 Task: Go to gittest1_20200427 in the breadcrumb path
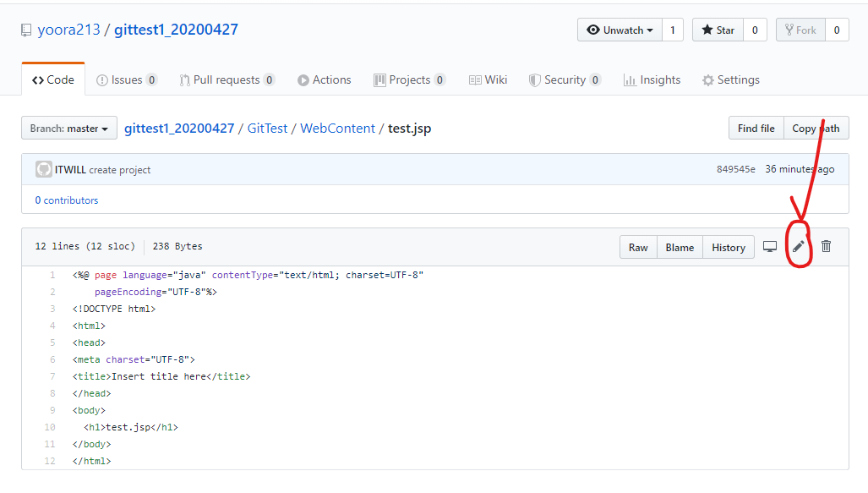(x=179, y=128)
